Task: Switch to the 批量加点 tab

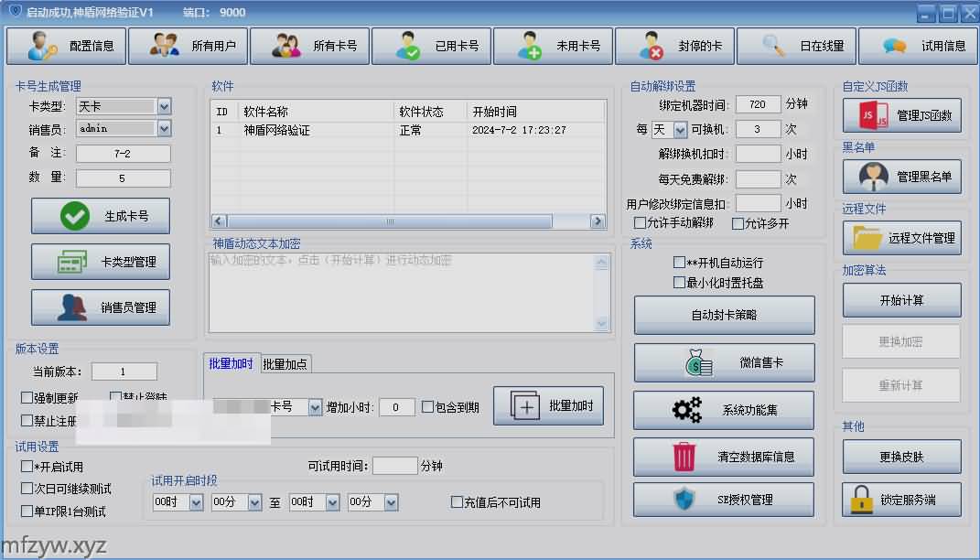Action: pyautogui.click(x=285, y=364)
